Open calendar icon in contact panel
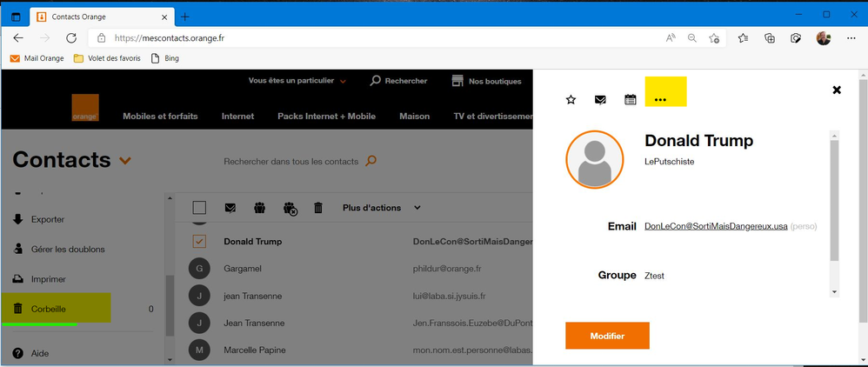Image resolution: width=868 pixels, height=367 pixels. [631, 100]
